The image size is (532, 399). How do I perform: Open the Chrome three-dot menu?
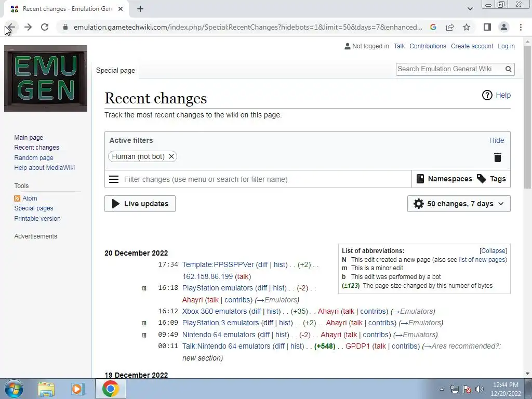(521, 27)
